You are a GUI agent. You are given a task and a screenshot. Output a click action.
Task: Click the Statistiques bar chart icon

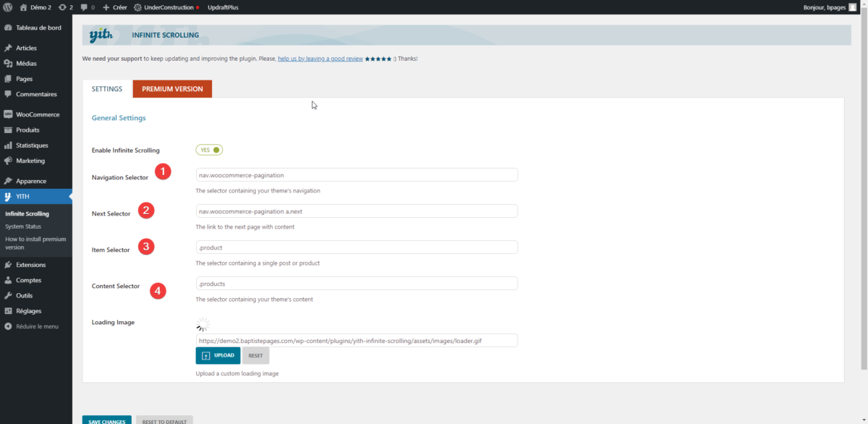click(8, 145)
